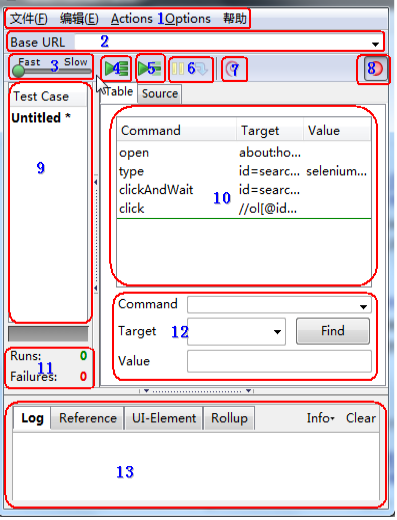Click the yellow Pause/Resume icon
397x520 pixels.
click(x=178, y=69)
